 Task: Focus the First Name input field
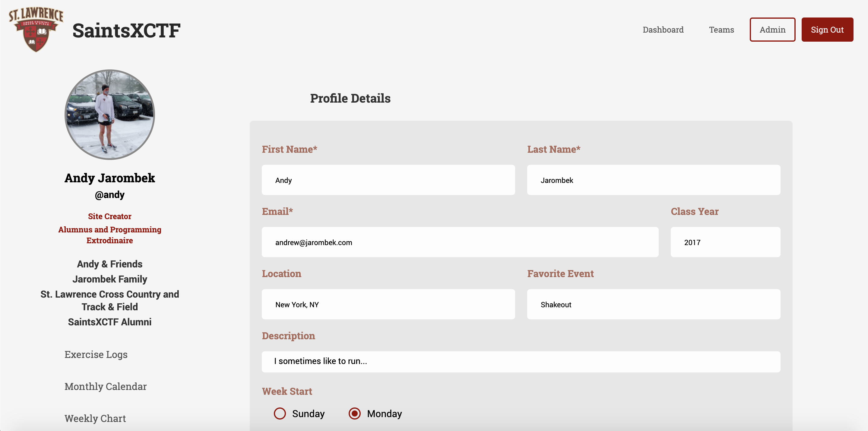pyautogui.click(x=388, y=180)
